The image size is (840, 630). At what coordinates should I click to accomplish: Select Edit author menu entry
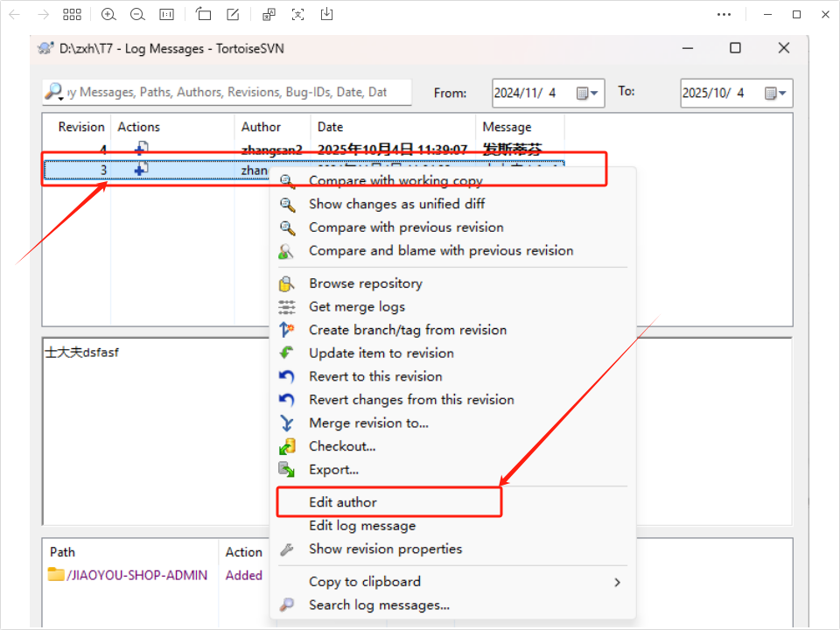coord(343,502)
